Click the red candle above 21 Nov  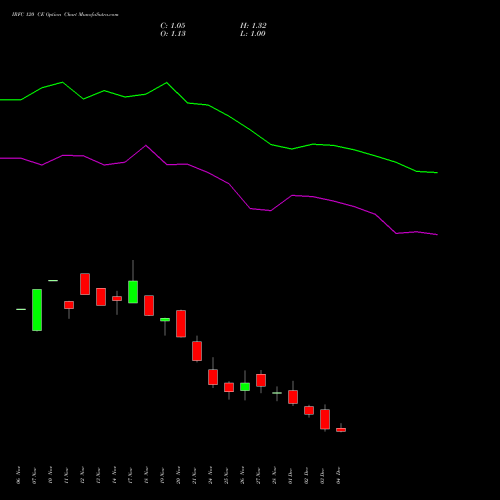pos(197,351)
